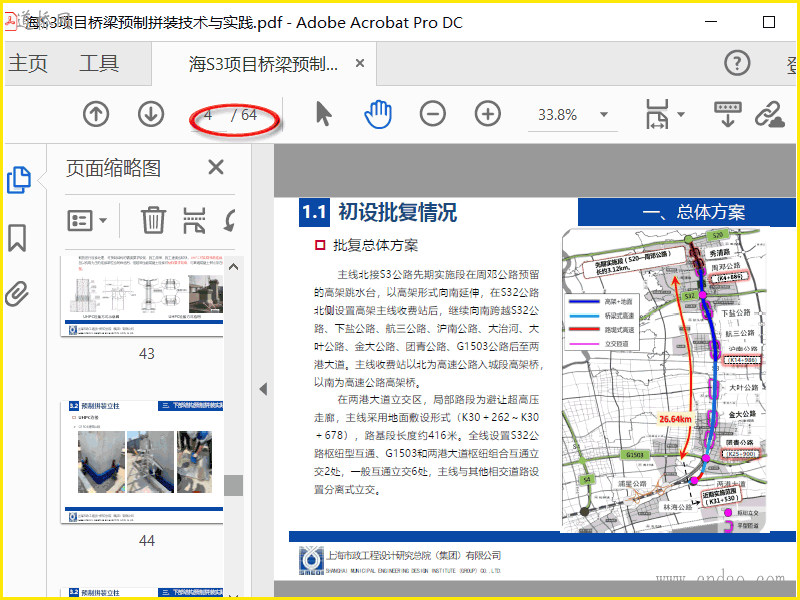Viewport: 800px width, 600px height.
Task: Select the arrow selection tool
Action: tap(323, 114)
